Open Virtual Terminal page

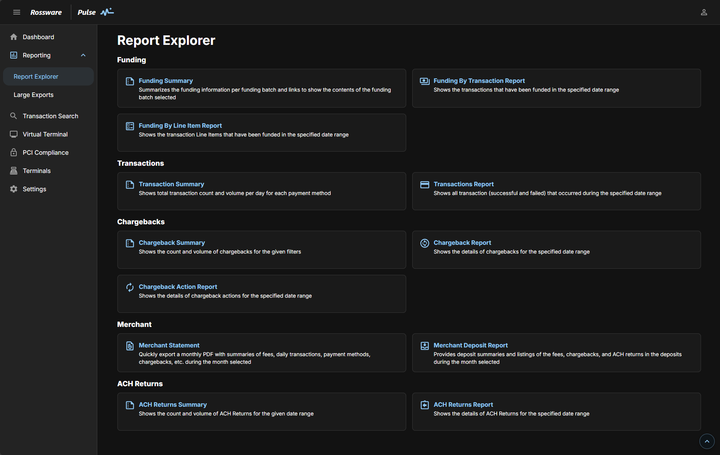45,134
